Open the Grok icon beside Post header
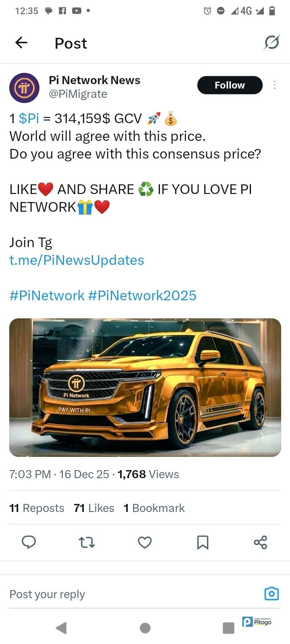The width and height of the screenshot is (290, 644). [272, 42]
